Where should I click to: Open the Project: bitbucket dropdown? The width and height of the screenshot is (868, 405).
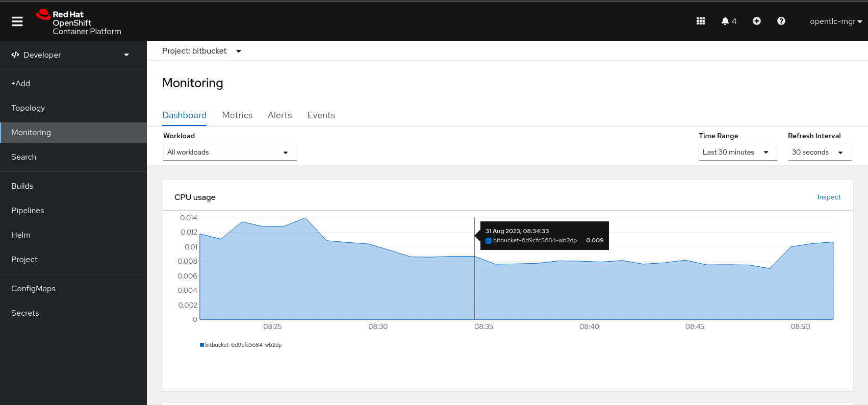(201, 51)
